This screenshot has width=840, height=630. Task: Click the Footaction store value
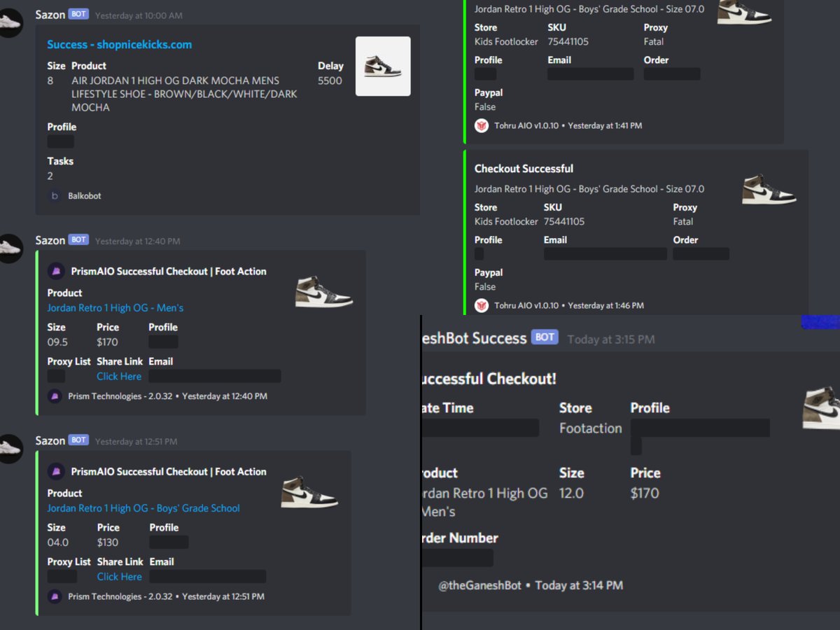590,428
